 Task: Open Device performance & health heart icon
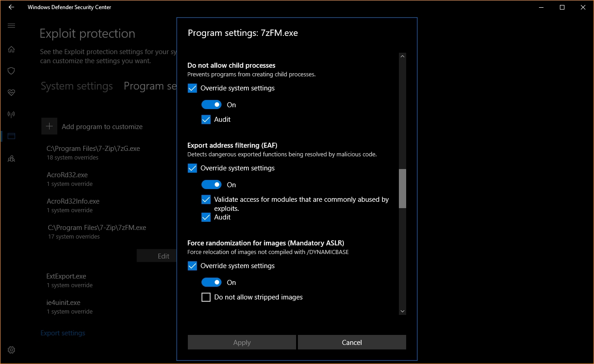pos(11,93)
